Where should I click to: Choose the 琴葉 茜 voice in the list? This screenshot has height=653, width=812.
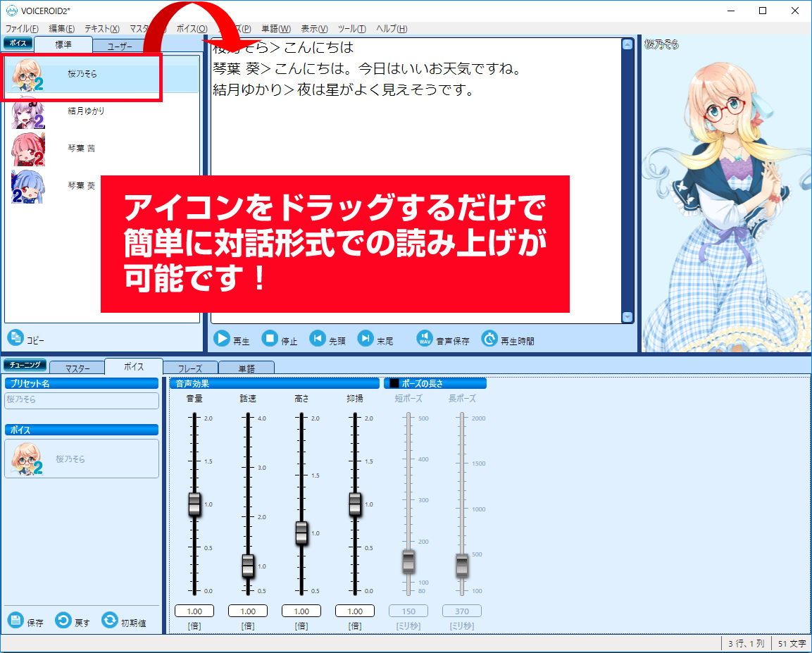[102, 149]
